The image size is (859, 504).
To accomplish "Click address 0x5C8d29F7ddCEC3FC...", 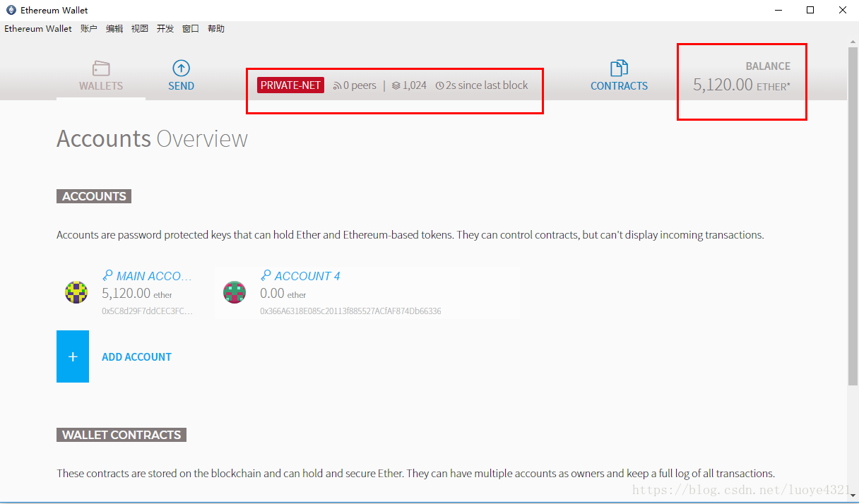I will point(148,311).
